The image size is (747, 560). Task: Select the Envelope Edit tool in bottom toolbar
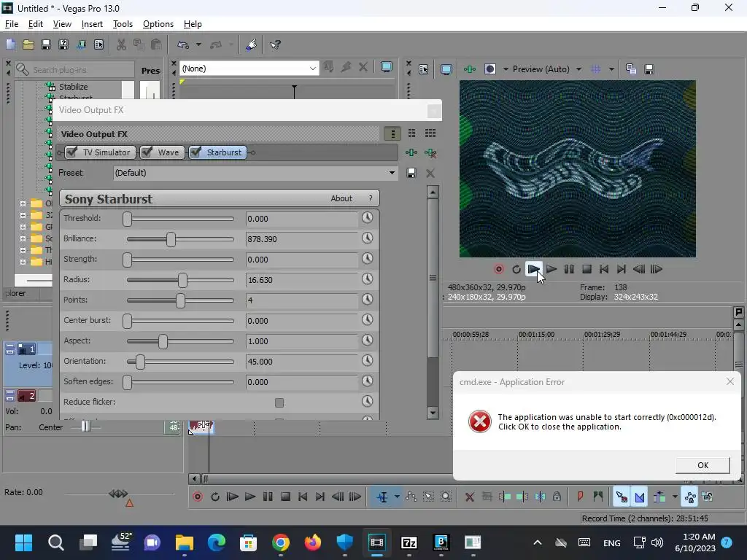[411, 497]
